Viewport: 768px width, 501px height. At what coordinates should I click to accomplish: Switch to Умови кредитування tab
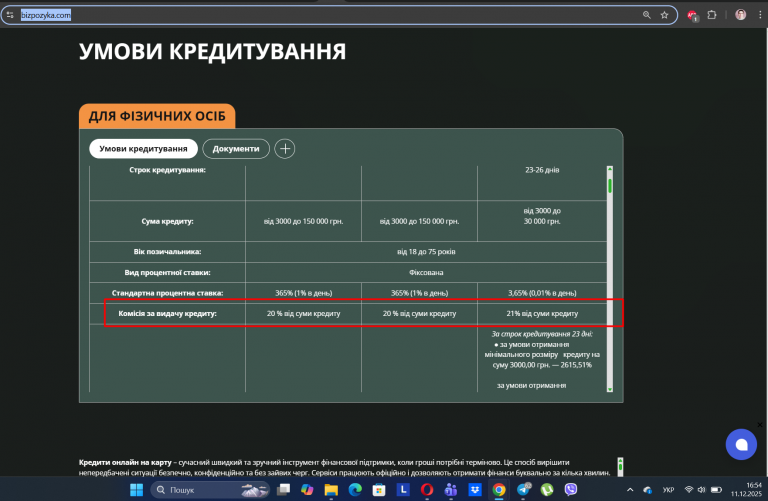[x=143, y=149]
